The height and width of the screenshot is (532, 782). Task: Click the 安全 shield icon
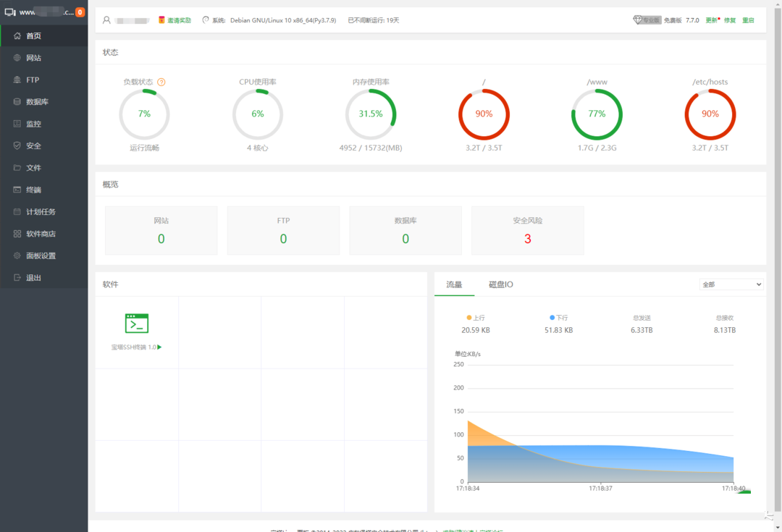coord(17,145)
